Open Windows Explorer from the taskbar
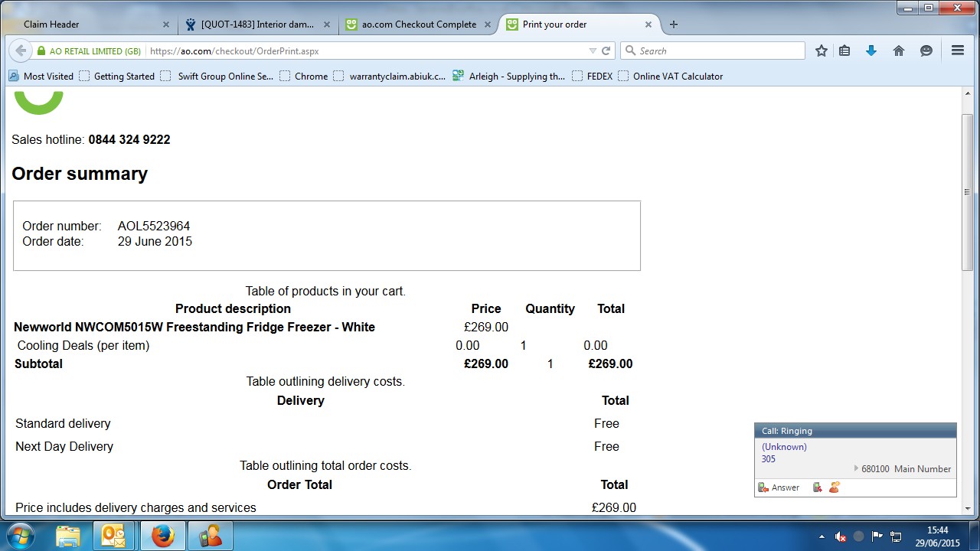Screen dimensions: 980x551 (67, 536)
